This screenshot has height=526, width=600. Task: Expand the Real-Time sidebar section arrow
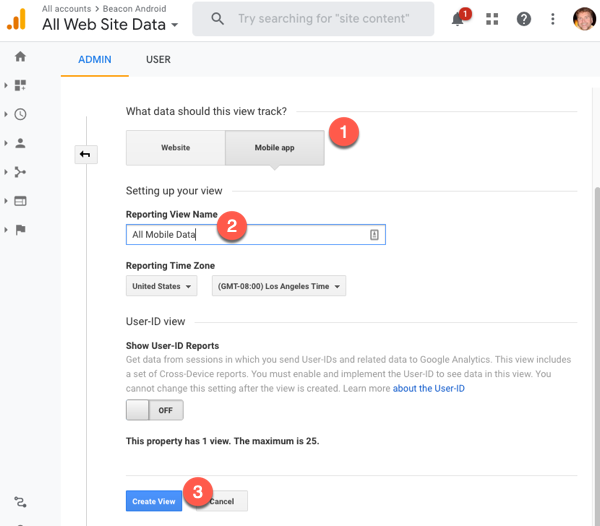6,114
